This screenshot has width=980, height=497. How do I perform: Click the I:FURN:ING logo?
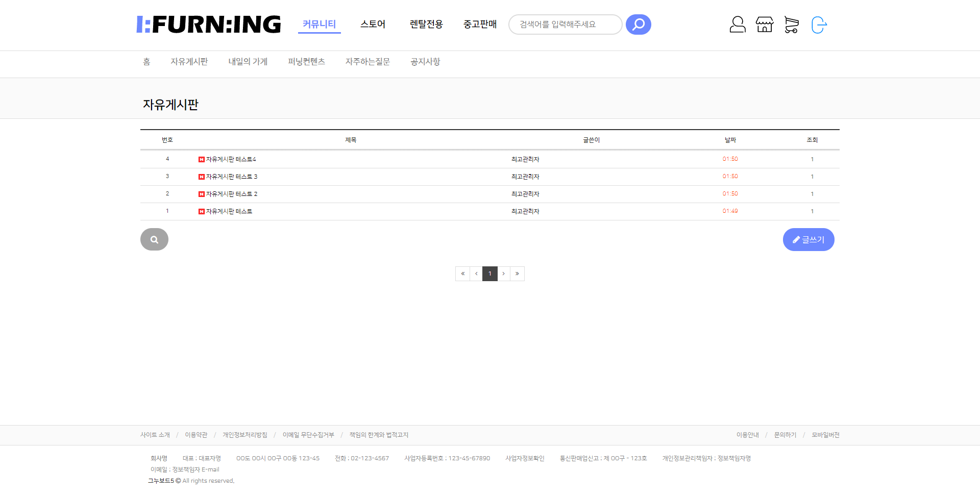point(209,24)
